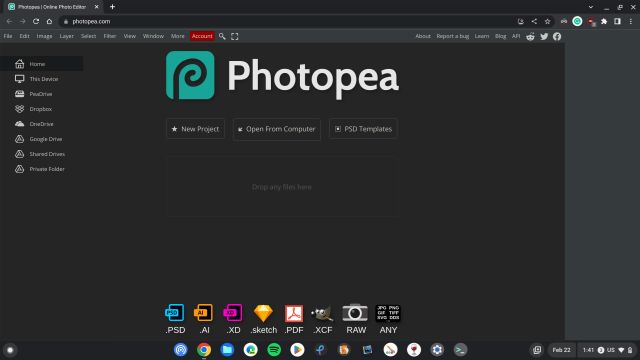Launch Spotify from the shelf

pos(274,350)
